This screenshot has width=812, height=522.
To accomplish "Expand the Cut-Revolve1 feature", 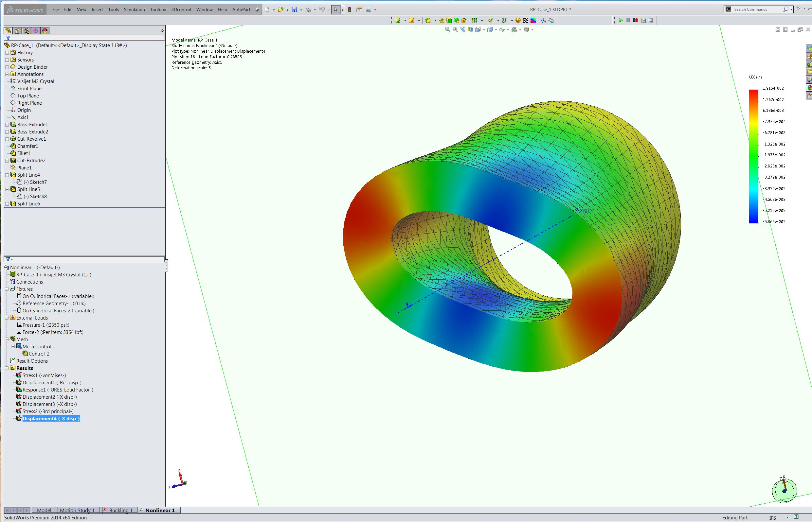I will coord(7,139).
